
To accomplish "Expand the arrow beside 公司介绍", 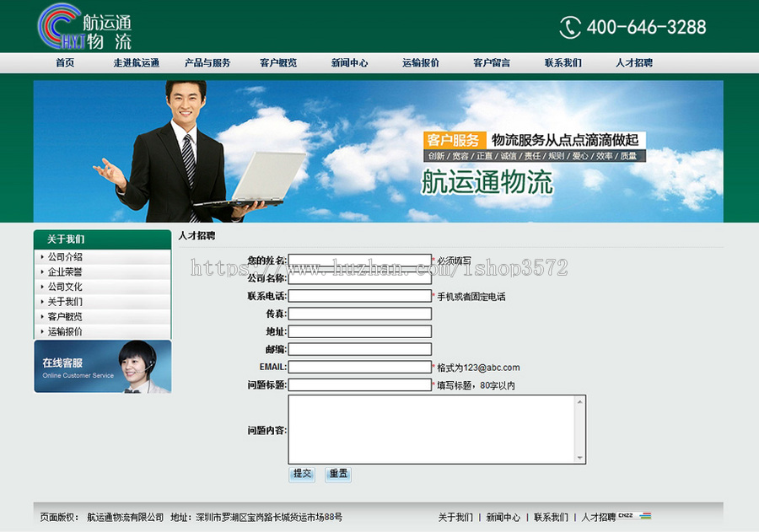I will (40, 257).
